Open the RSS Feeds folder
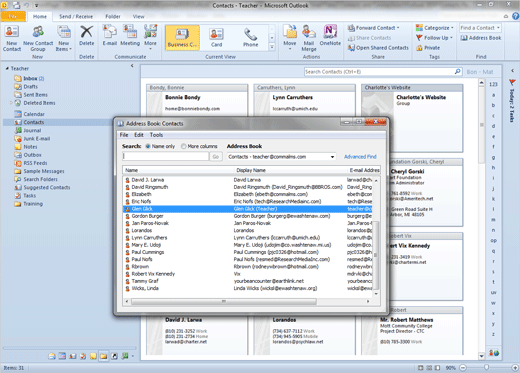Viewport: 520px width, 373px height. pos(31,163)
